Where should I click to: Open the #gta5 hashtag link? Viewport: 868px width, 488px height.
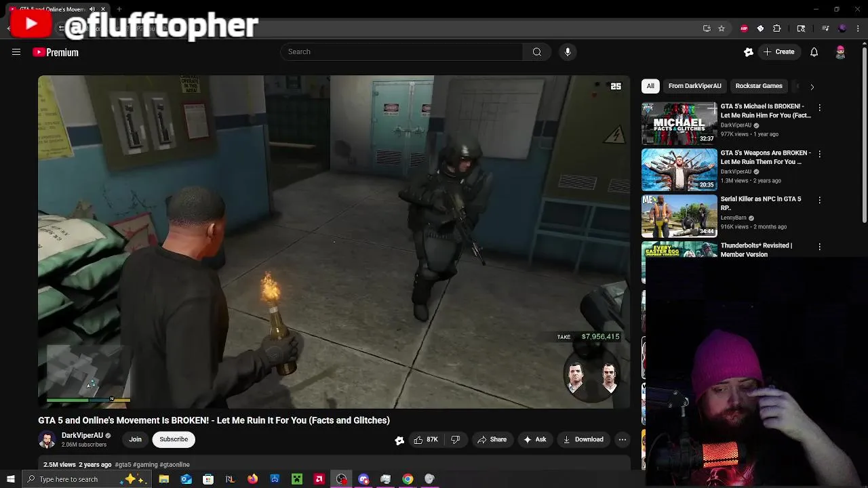[123, 465]
